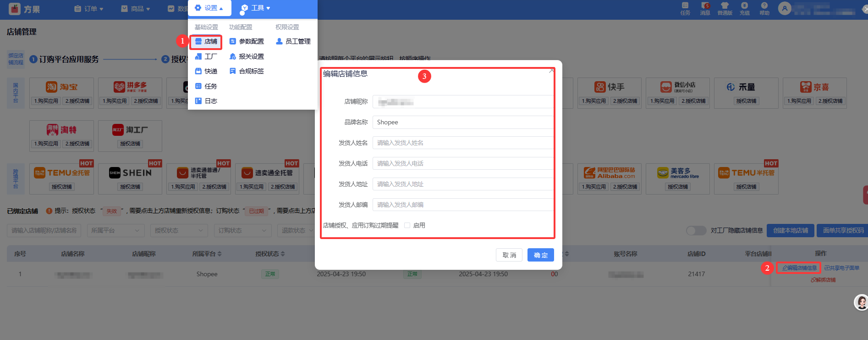This screenshot has height=340, width=868.
Task: Select 员工管理 in settings menu
Action: click(x=293, y=41)
